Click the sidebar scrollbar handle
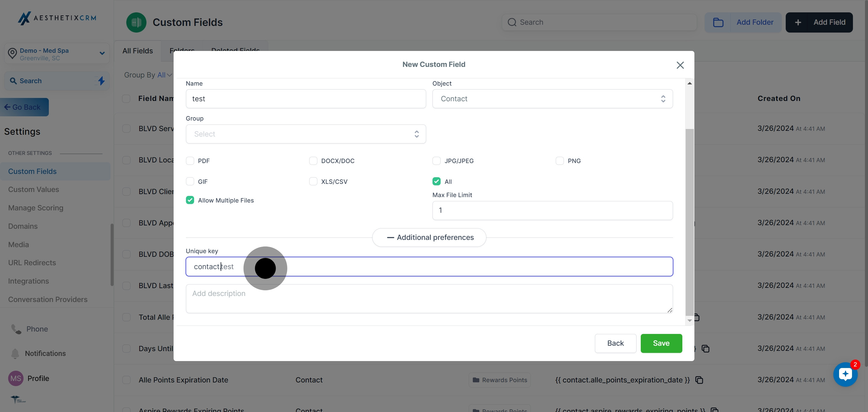868x412 pixels. (x=112, y=255)
